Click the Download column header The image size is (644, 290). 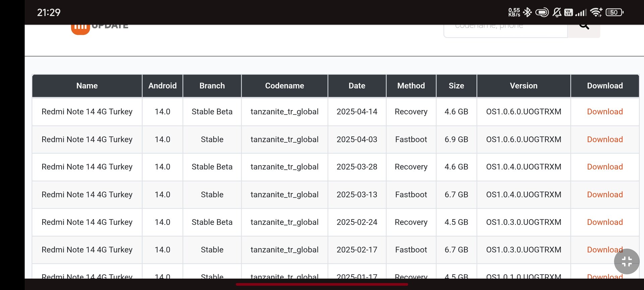point(605,86)
